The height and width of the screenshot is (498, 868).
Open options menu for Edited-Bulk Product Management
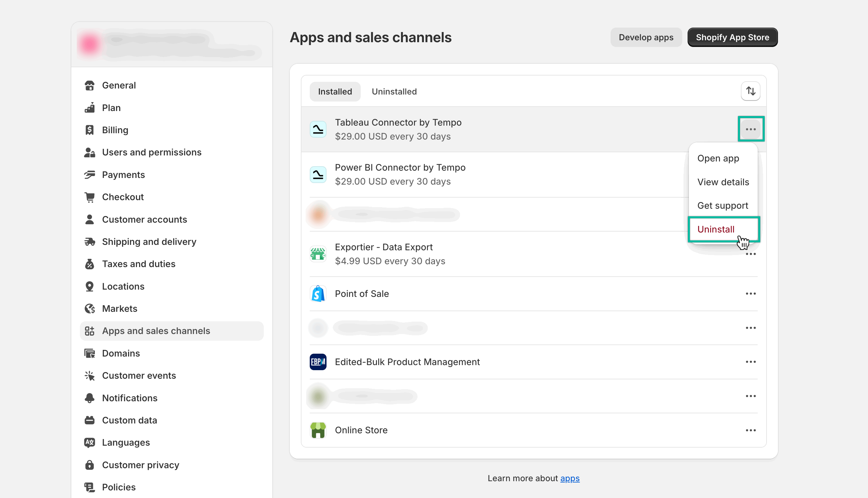pos(750,362)
